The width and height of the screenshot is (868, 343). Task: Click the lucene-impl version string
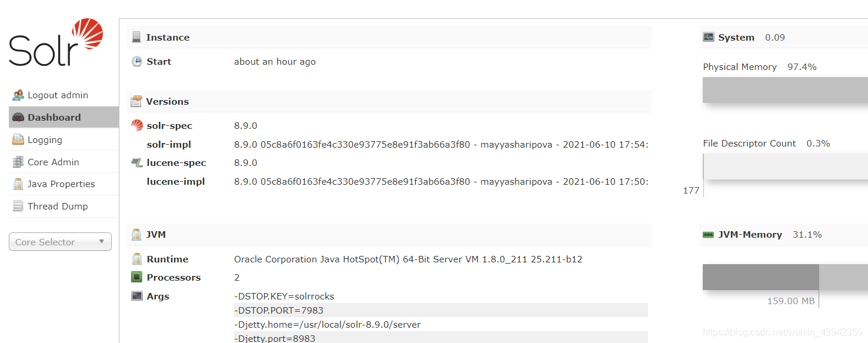tap(441, 181)
